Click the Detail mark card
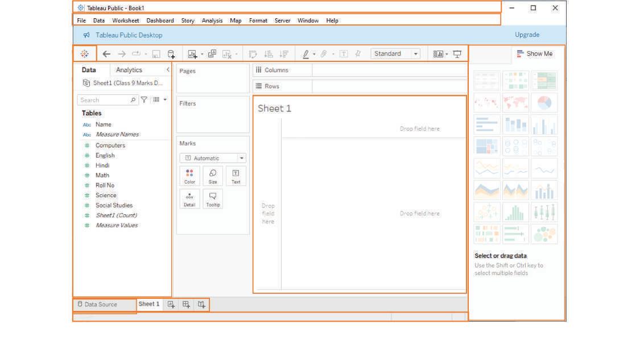644x341 pixels. pyautogui.click(x=190, y=199)
